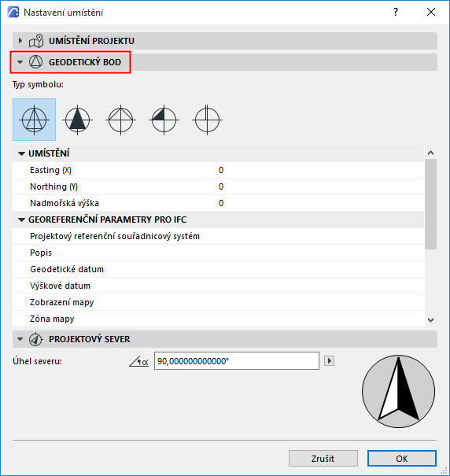The height and width of the screenshot is (476, 450).
Task: Open the arrow popup beside north angle
Action: click(x=329, y=361)
